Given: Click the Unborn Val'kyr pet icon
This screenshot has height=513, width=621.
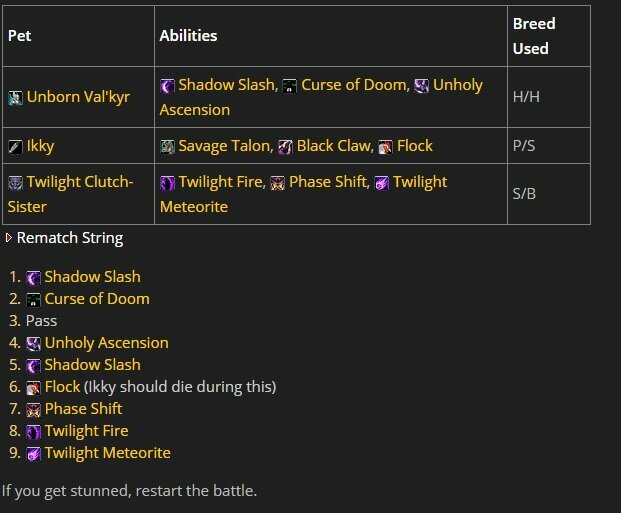Looking at the screenshot, I should (x=15, y=98).
